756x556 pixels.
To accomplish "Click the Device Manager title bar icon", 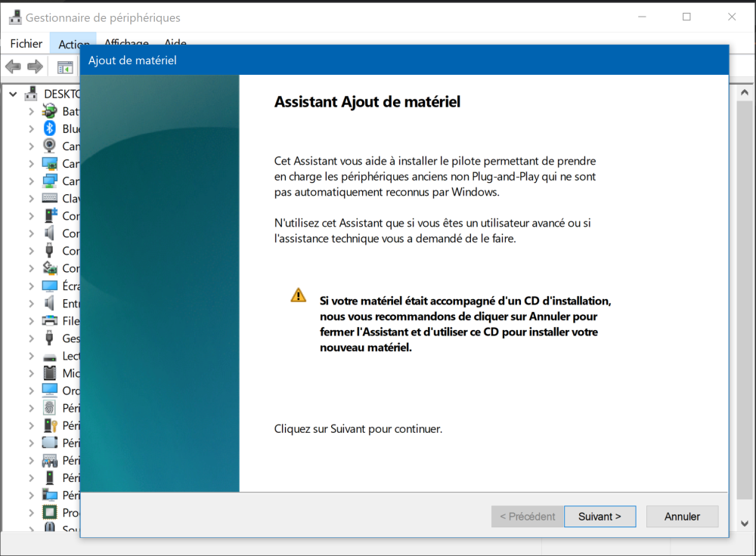I will 15,17.
